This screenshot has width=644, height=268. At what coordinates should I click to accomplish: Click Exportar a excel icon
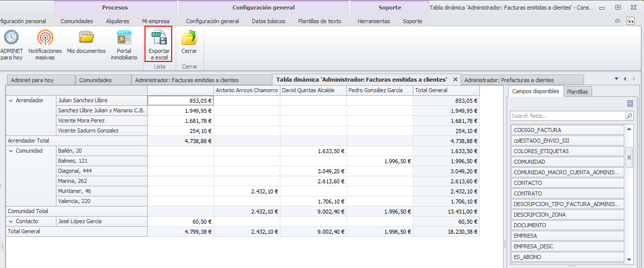pyautogui.click(x=159, y=38)
